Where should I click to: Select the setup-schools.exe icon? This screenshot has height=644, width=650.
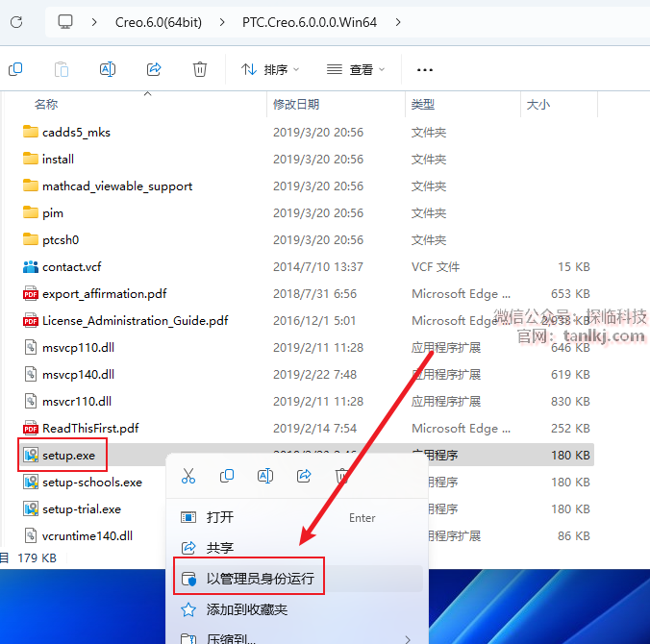31,482
